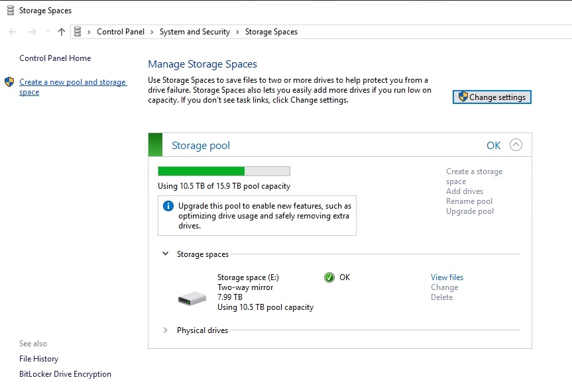Click the Using 10.5 TB of 15.9 TB text
The height and width of the screenshot is (392, 572).
click(x=224, y=186)
